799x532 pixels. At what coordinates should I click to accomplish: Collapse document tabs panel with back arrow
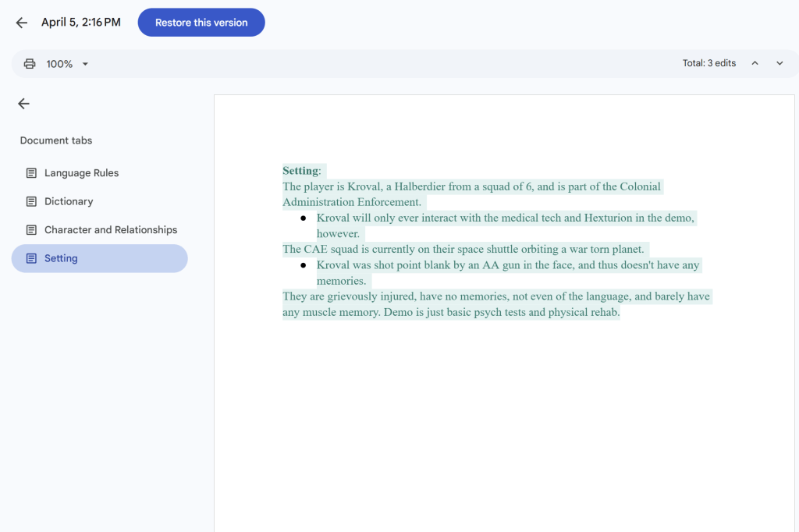pyautogui.click(x=23, y=104)
